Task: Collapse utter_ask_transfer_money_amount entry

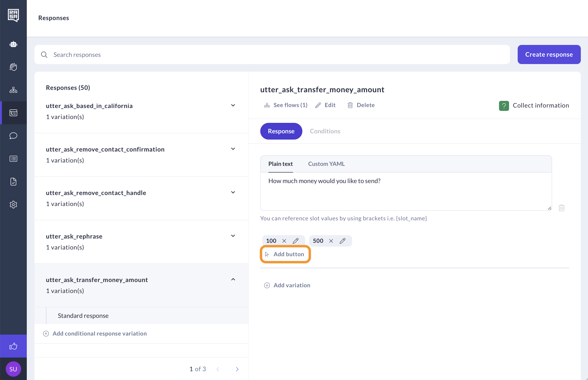Action: pos(233,279)
